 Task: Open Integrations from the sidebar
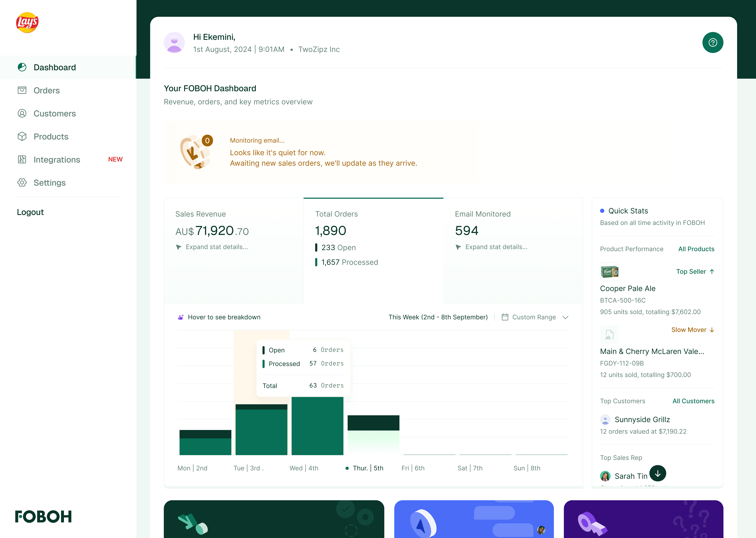coord(57,160)
